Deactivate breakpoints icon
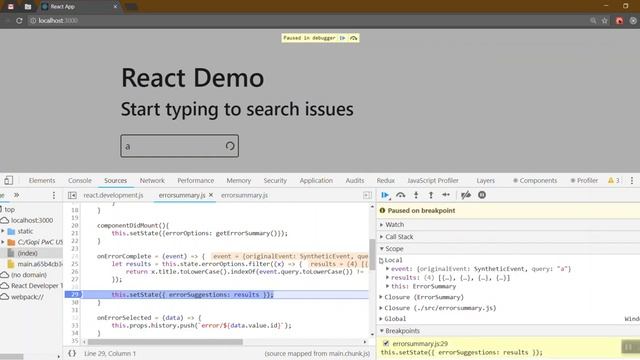Viewport: 640px width, 360px height. coord(466,195)
